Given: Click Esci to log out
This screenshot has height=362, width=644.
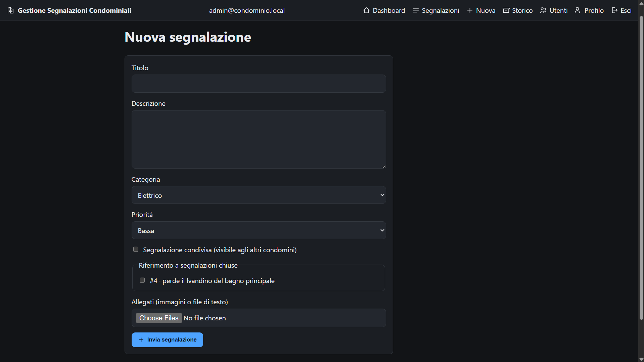Looking at the screenshot, I should coord(622,10).
